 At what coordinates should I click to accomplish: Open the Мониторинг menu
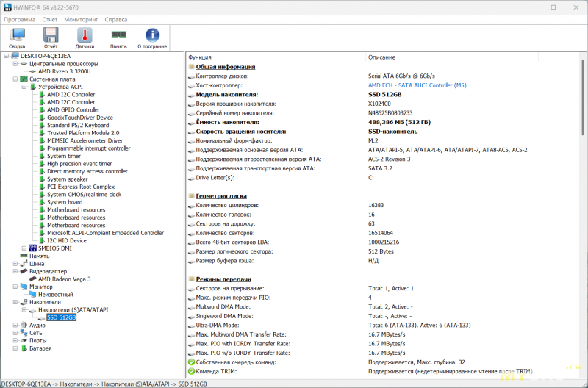[x=81, y=20]
